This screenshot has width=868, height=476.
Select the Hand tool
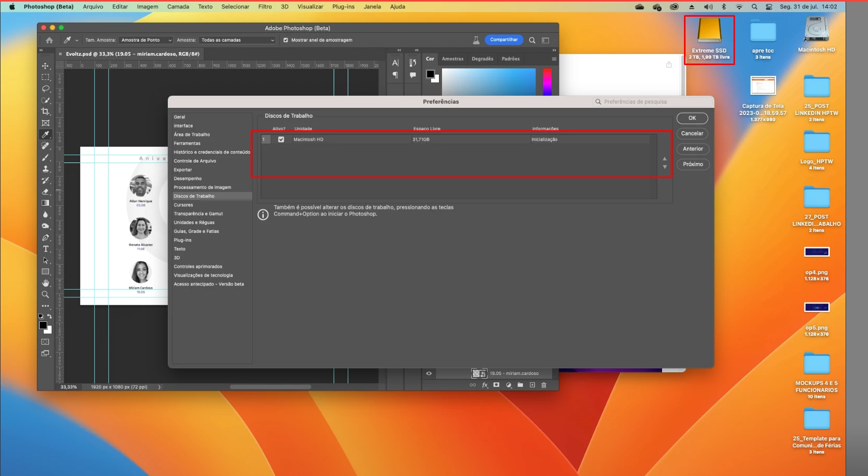pyautogui.click(x=45, y=283)
